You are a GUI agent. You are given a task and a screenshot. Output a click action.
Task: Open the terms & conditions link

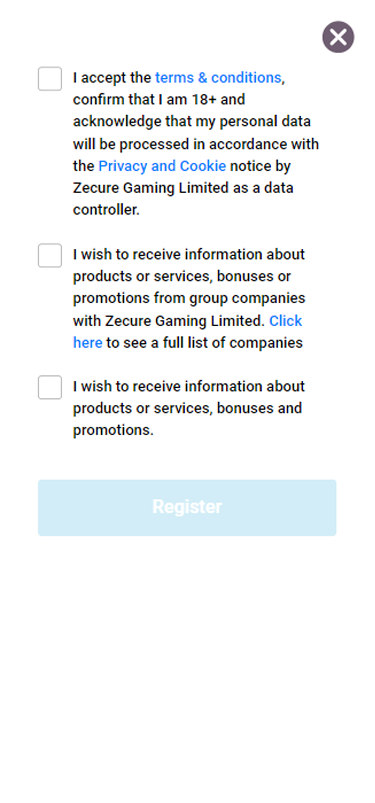(x=218, y=77)
